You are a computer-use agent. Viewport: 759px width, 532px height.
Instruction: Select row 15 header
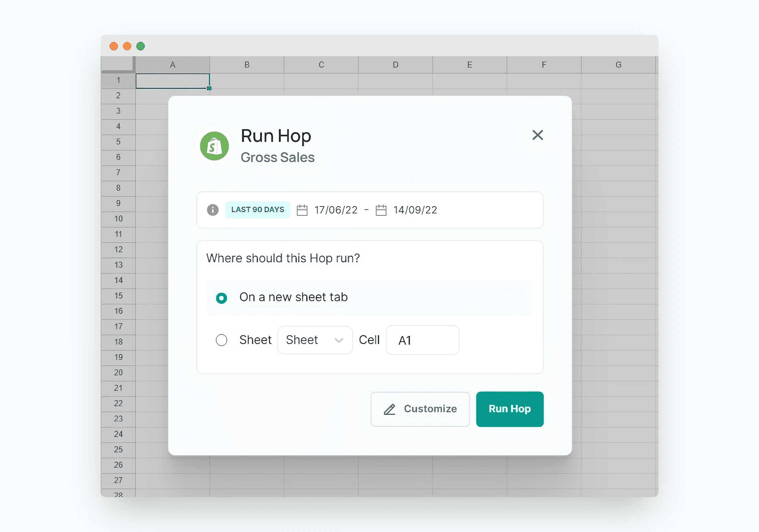click(x=118, y=296)
